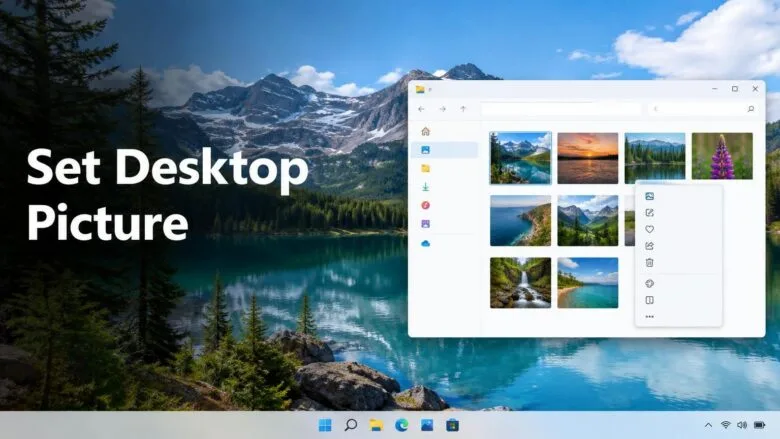Choose the palette entry in the context menu
This screenshot has width=780, height=439.
pyautogui.click(x=649, y=284)
